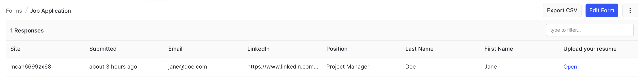Image resolution: width=644 pixels, height=82 pixels.
Task: Click the truncated LinkedIn URL cell
Action: (282, 67)
